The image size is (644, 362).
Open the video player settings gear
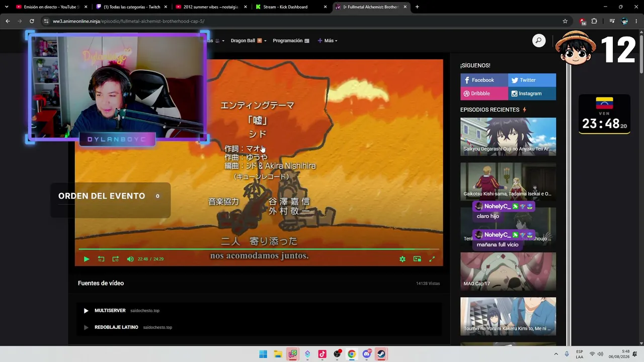pyautogui.click(x=403, y=259)
